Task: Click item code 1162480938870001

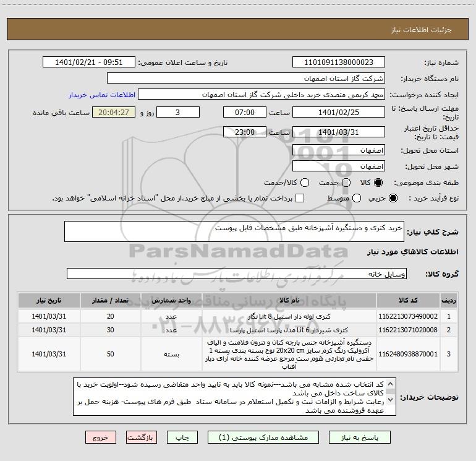Action: 408,354
